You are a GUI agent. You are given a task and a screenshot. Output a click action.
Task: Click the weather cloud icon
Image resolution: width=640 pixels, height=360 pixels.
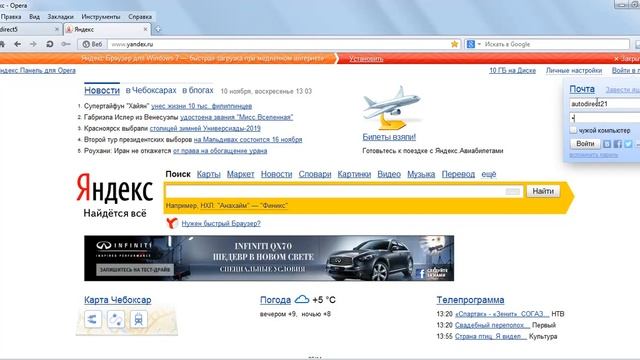coord(302,299)
